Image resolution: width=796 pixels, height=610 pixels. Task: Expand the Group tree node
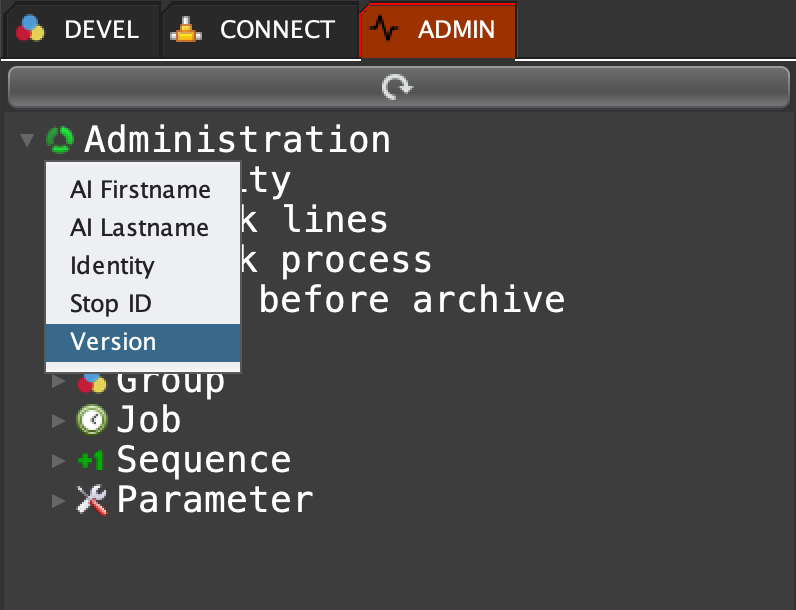coord(60,381)
